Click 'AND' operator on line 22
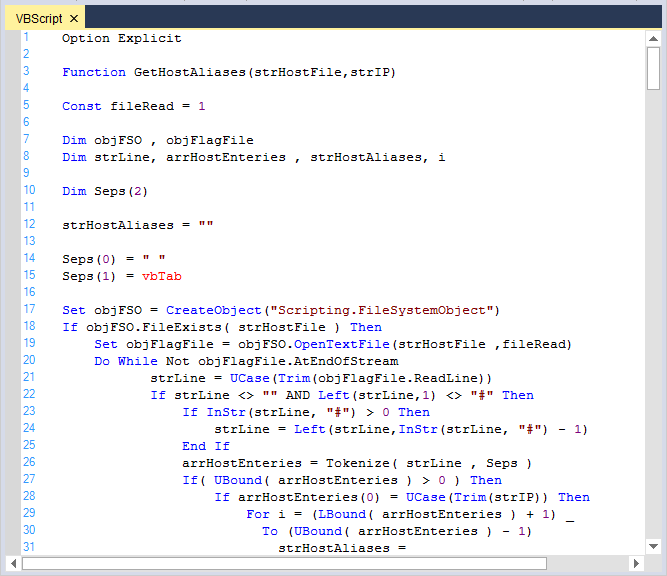This screenshot has width=667, height=576. click(298, 396)
